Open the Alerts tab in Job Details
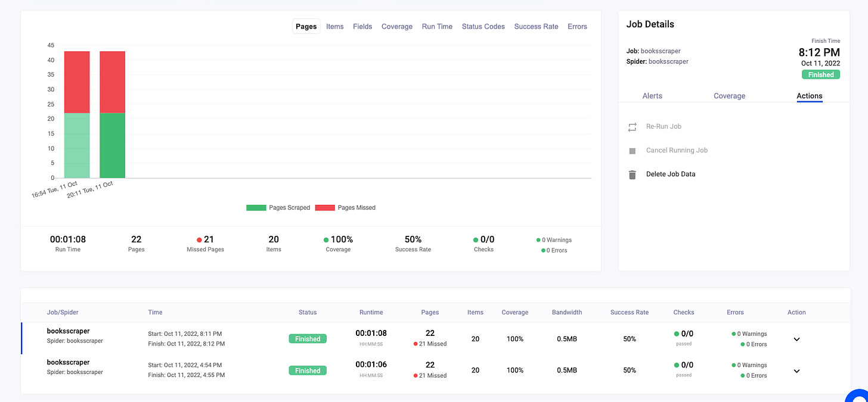This screenshot has width=868, height=402. [652, 95]
